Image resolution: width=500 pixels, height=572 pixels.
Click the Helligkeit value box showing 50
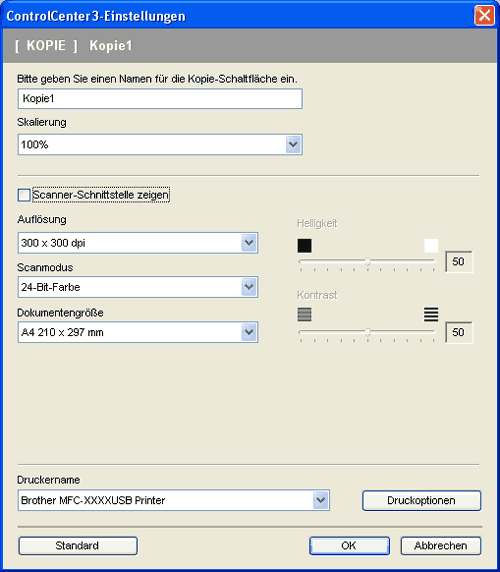point(459,262)
